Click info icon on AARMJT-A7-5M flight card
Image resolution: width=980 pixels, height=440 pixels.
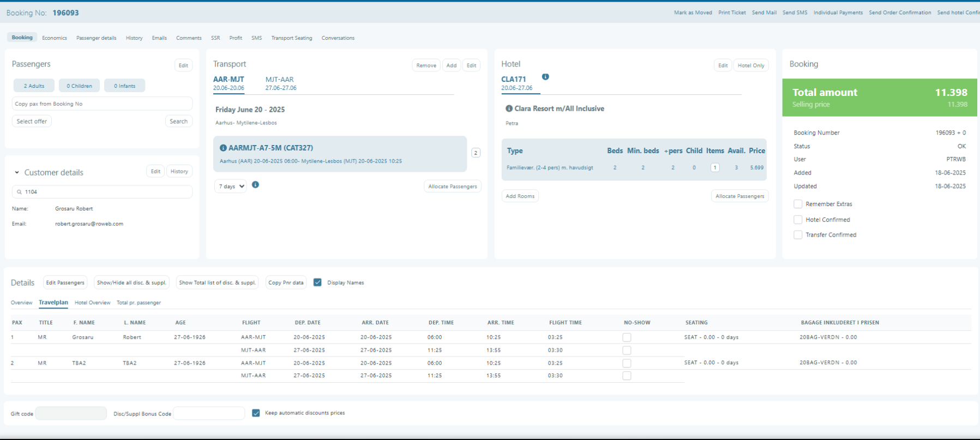pyautogui.click(x=223, y=148)
